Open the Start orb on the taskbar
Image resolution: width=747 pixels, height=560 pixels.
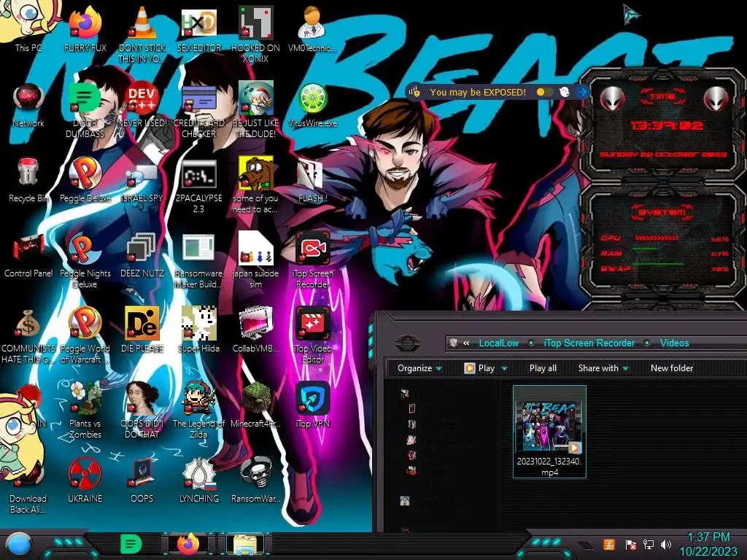tap(18, 545)
